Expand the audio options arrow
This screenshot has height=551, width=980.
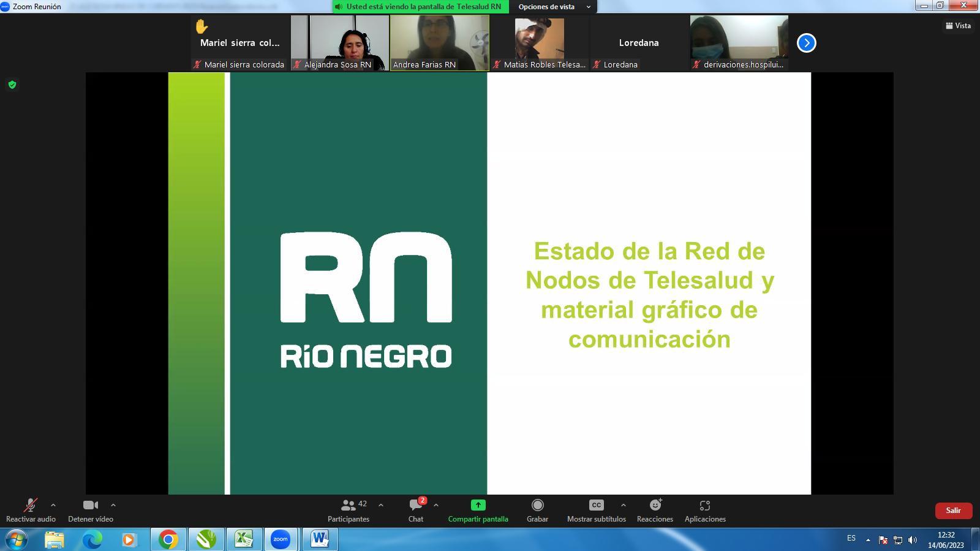[53, 505]
